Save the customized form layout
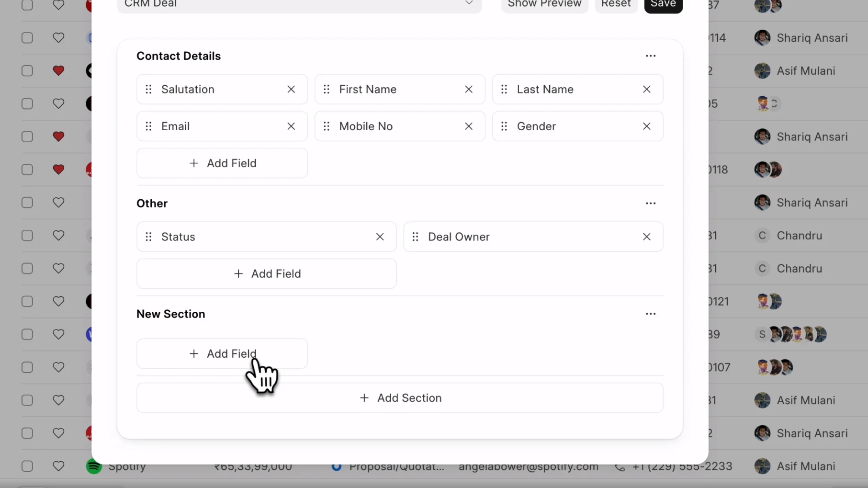The width and height of the screenshot is (868, 488). (663, 4)
